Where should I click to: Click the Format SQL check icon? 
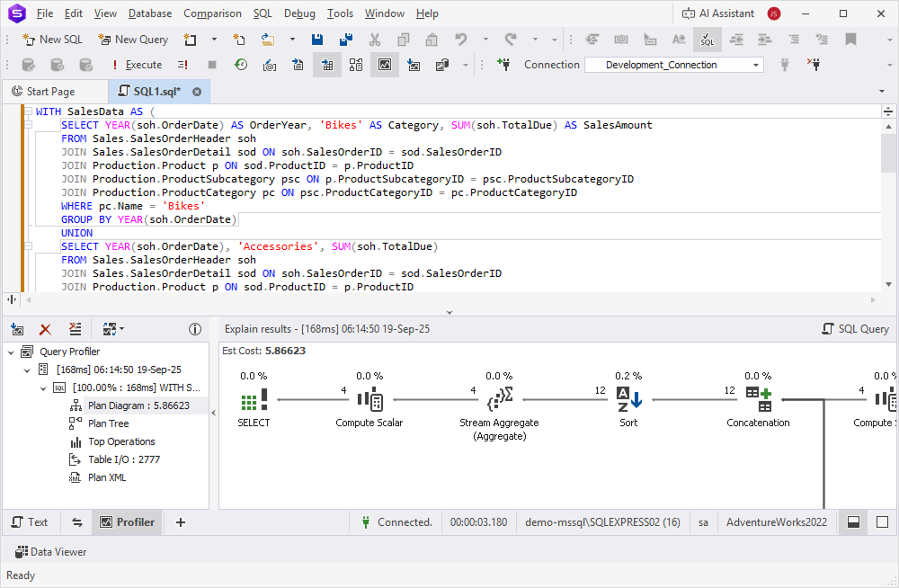click(x=707, y=40)
